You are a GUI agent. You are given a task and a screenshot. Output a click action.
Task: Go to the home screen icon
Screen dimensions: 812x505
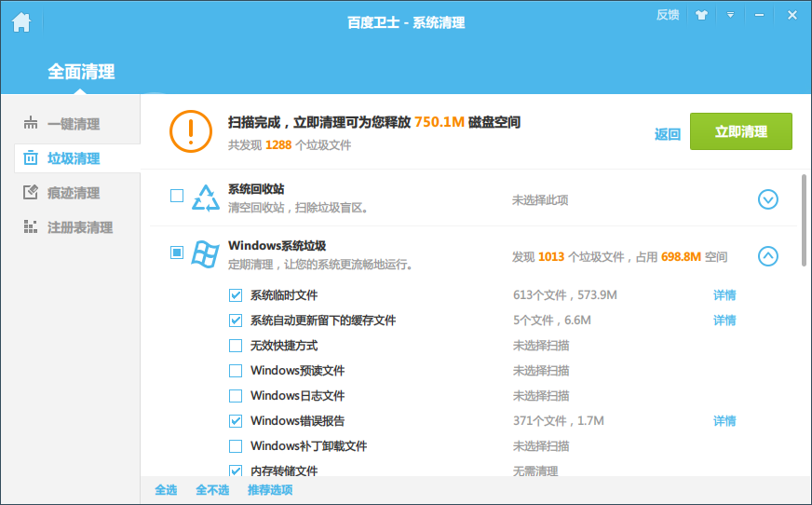(x=21, y=22)
